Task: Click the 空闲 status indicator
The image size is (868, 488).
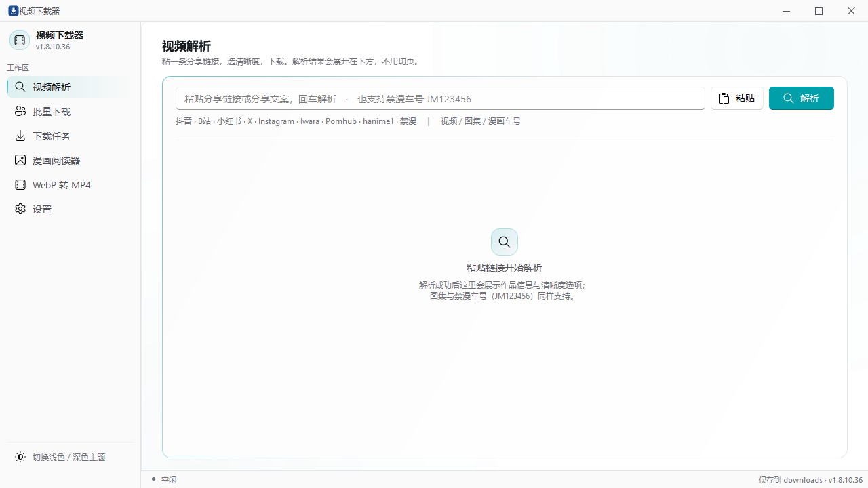Action: [164, 480]
